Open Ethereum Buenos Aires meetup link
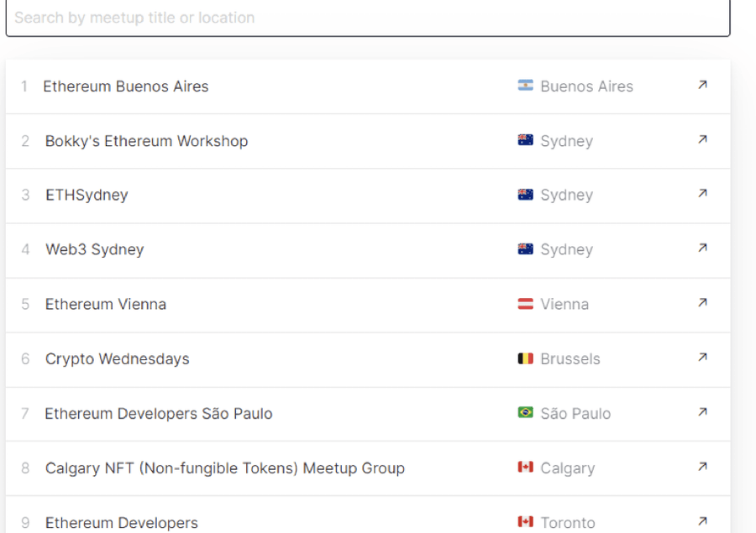756x533 pixels. click(x=126, y=86)
